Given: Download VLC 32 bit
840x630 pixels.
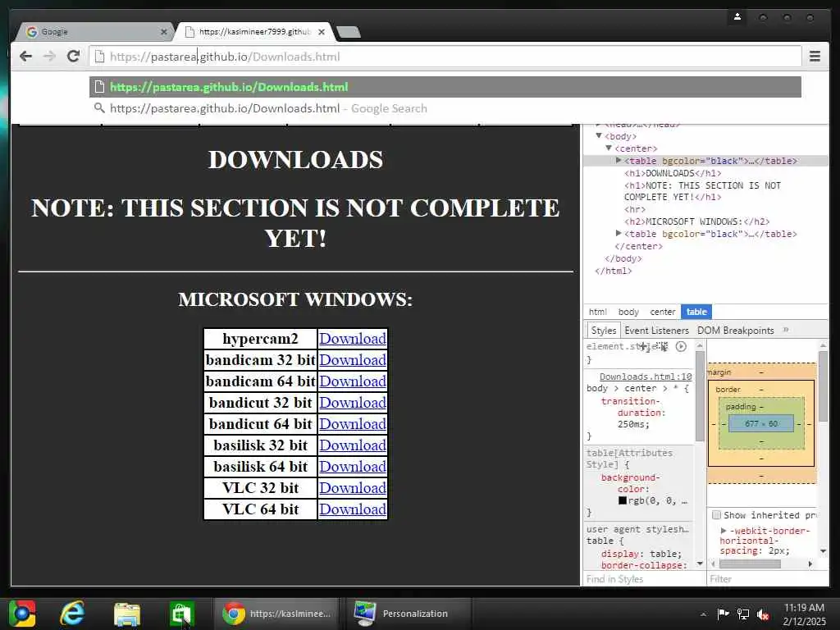Looking at the screenshot, I should pos(353,488).
